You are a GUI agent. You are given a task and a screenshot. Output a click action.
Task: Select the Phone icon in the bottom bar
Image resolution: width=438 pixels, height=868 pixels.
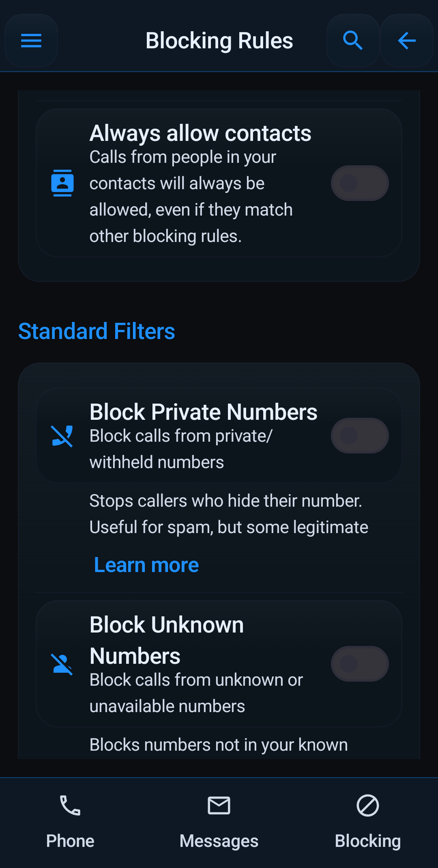[70, 805]
